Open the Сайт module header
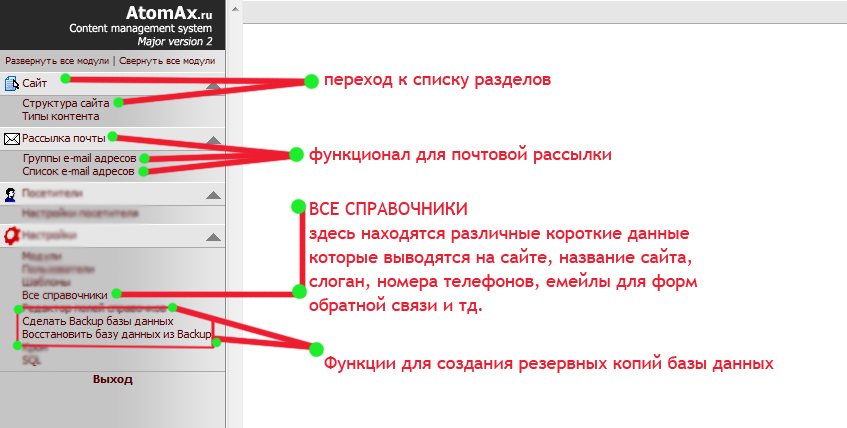 35,84
